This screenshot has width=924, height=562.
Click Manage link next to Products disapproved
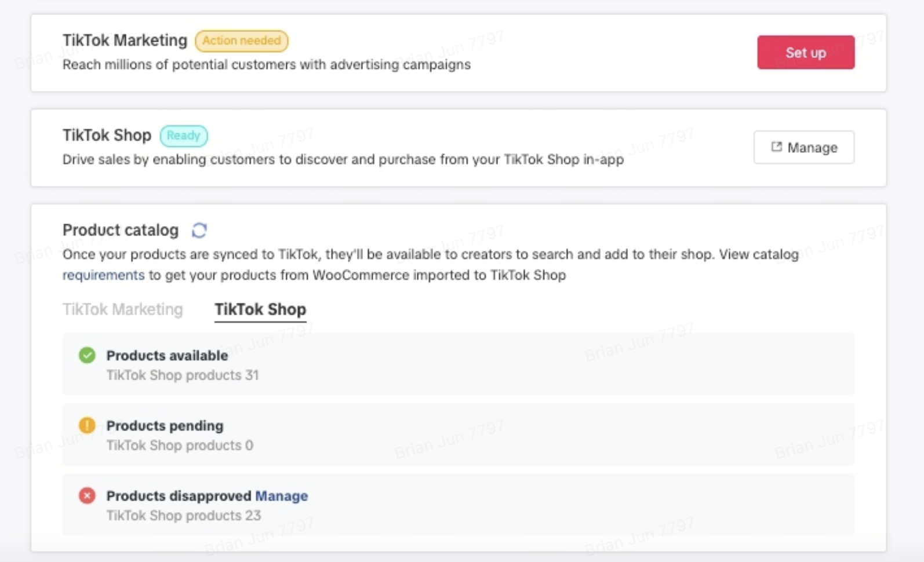point(281,496)
